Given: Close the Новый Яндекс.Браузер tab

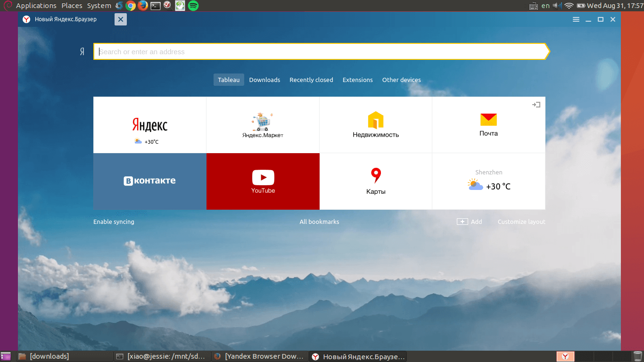Looking at the screenshot, I should 121,19.
